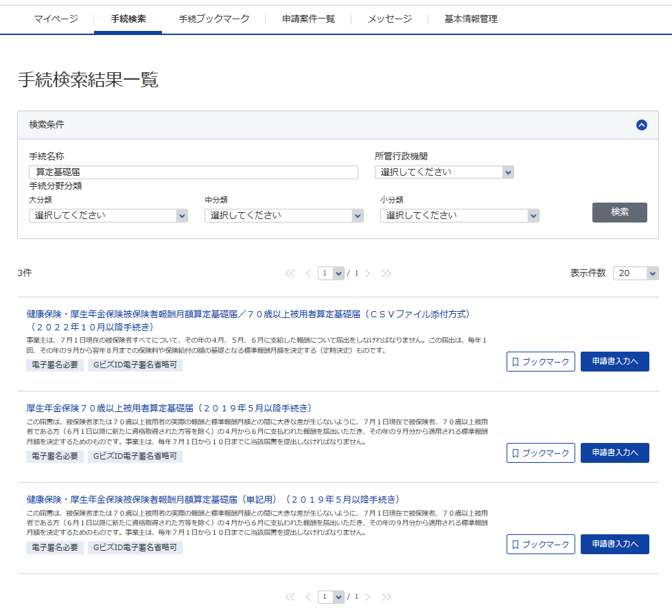Go to next page in top pagination
The height and width of the screenshot is (616, 672).
(368, 273)
